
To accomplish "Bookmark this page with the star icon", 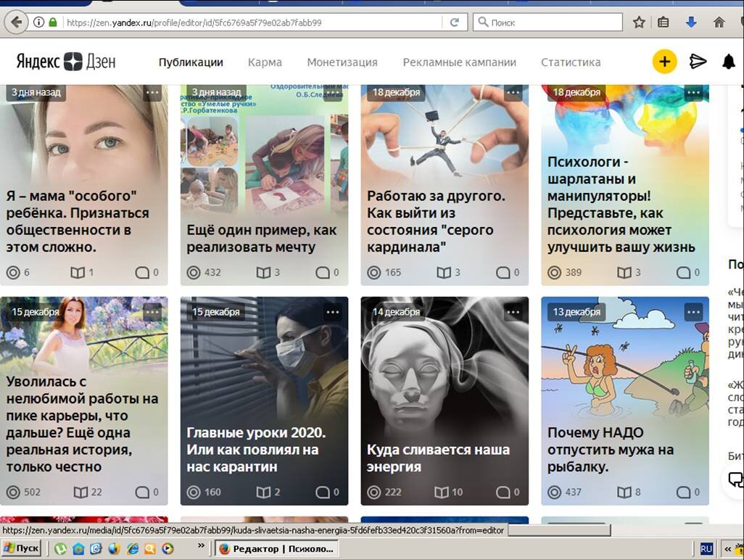I will (x=639, y=22).
